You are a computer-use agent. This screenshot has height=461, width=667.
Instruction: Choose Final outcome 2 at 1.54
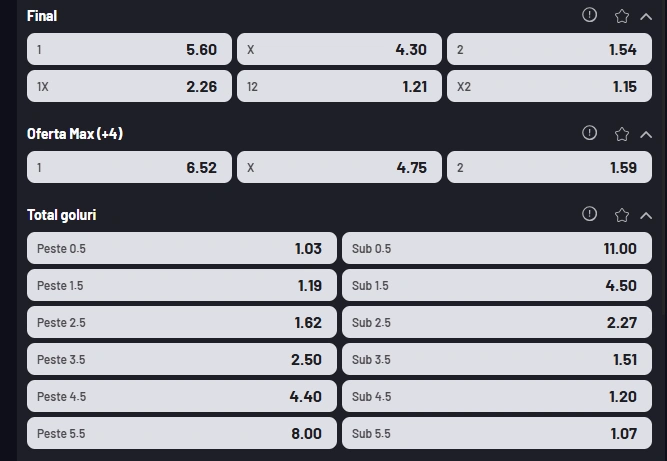coord(549,49)
